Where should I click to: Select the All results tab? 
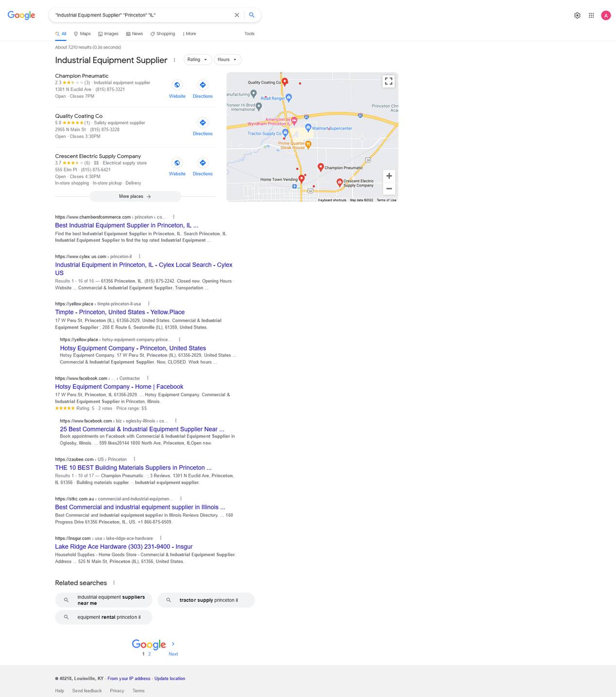[61, 34]
